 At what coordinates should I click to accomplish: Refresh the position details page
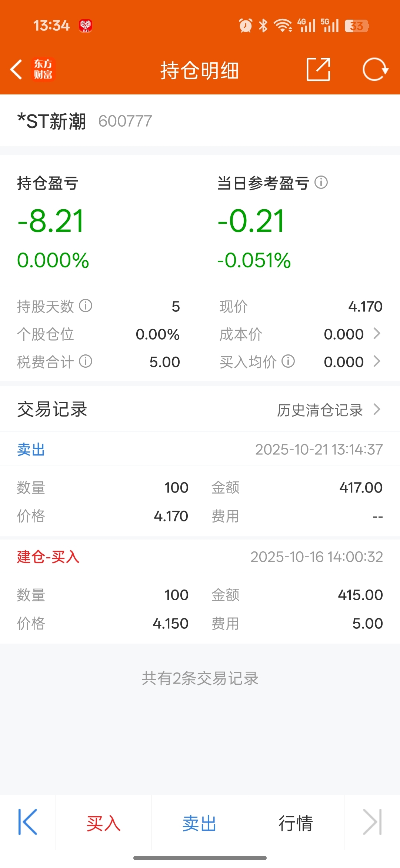coord(375,69)
